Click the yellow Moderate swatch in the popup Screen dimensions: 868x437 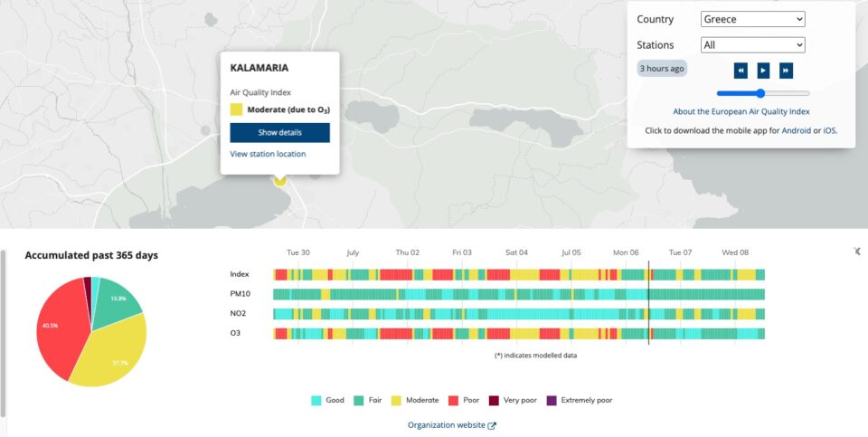point(236,109)
